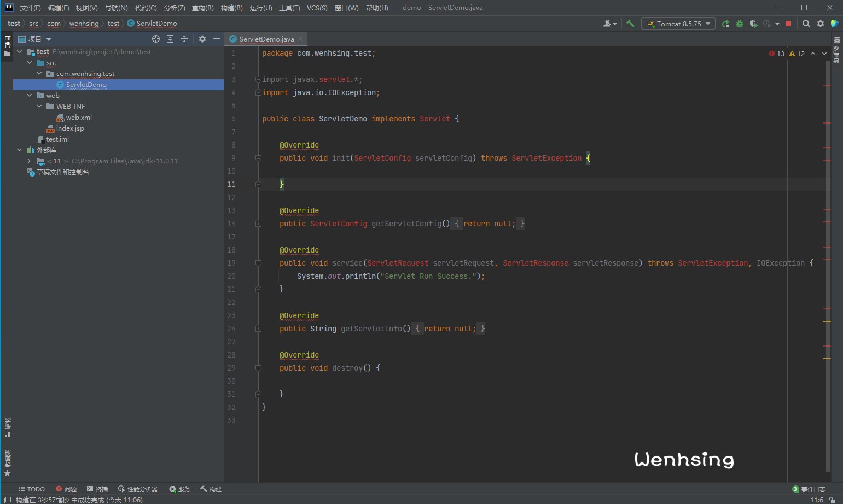The width and height of the screenshot is (843, 504).
Task: Open the 数据库 database tool window
Action: pyautogui.click(x=836, y=50)
